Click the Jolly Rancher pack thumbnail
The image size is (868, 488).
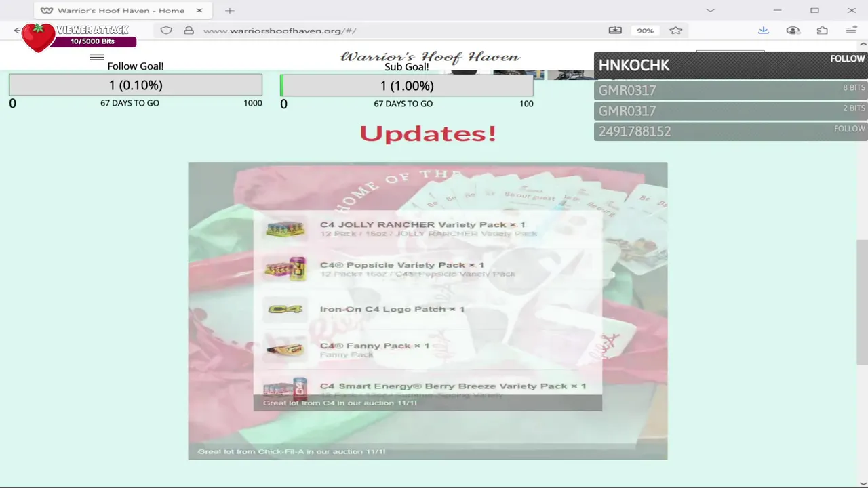pos(285,229)
